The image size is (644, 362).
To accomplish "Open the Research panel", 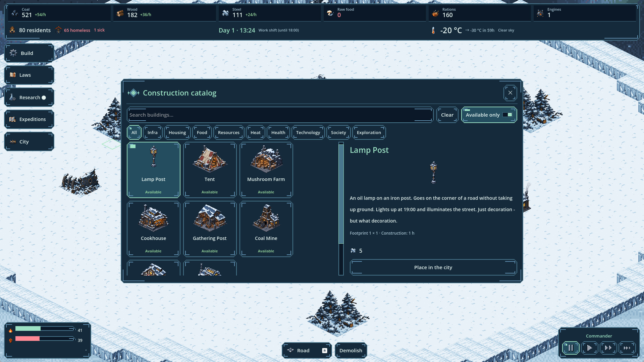I will tap(29, 98).
